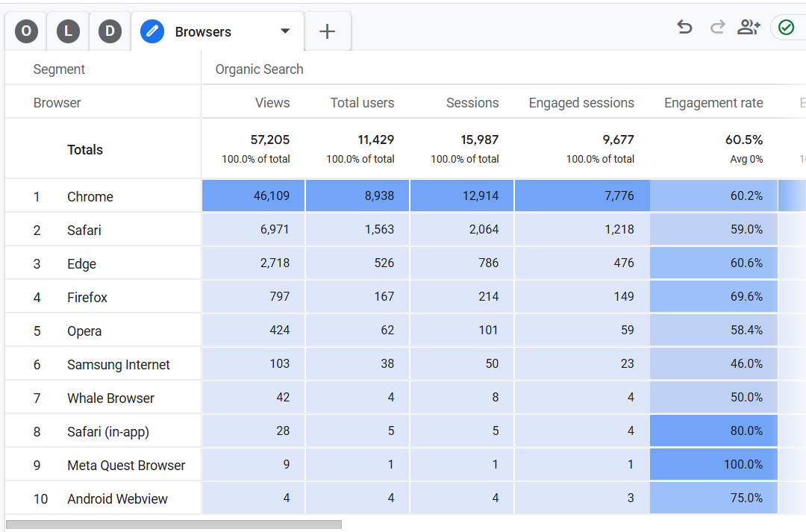Open the D tab
Image resolution: width=806 pixels, height=532 pixels.
click(110, 31)
